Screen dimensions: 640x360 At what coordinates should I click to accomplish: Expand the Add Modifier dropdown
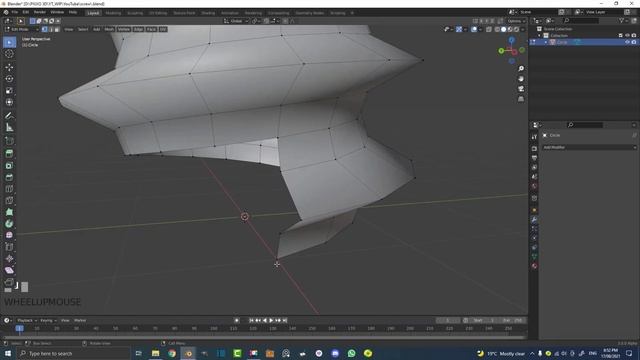pyautogui.click(x=589, y=147)
